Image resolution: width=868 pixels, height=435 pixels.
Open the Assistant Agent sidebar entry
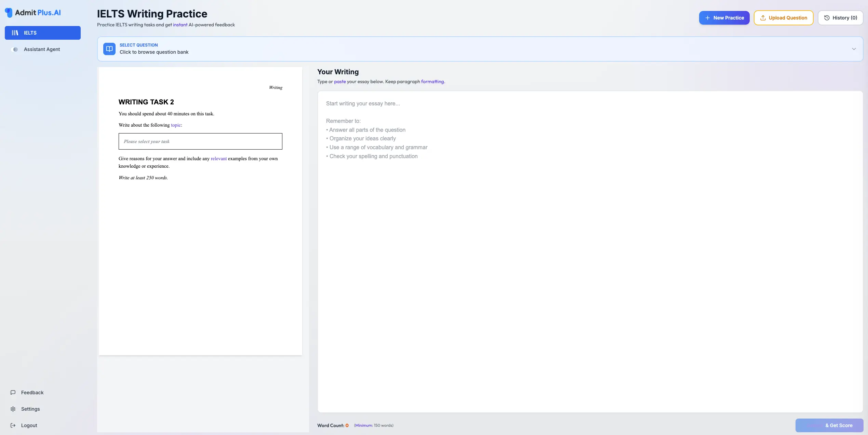41,49
